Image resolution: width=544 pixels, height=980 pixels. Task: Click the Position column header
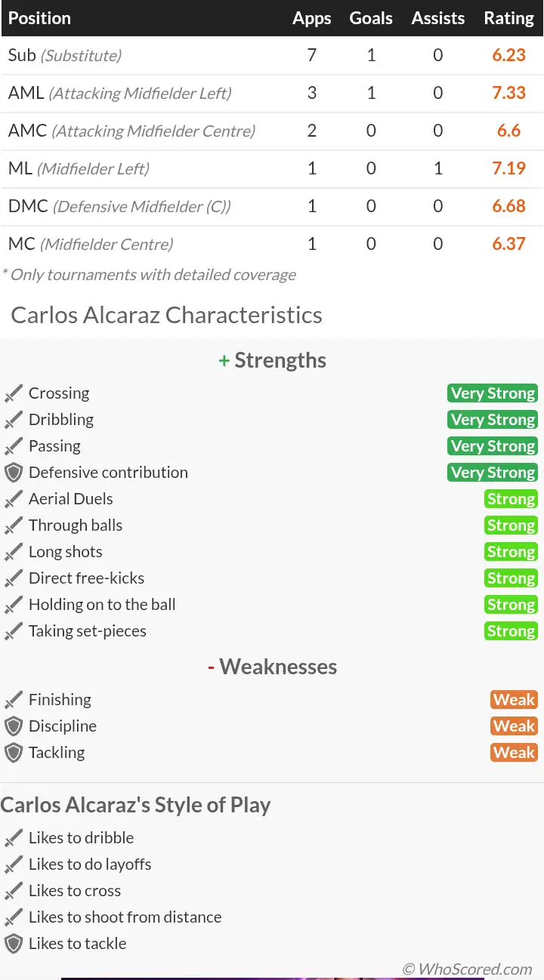click(39, 18)
